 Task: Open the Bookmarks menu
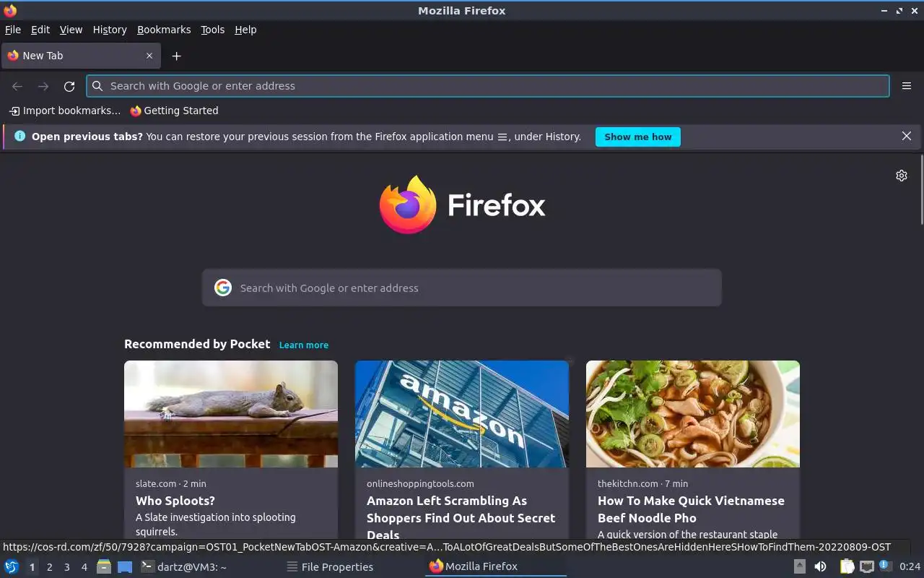click(x=164, y=30)
